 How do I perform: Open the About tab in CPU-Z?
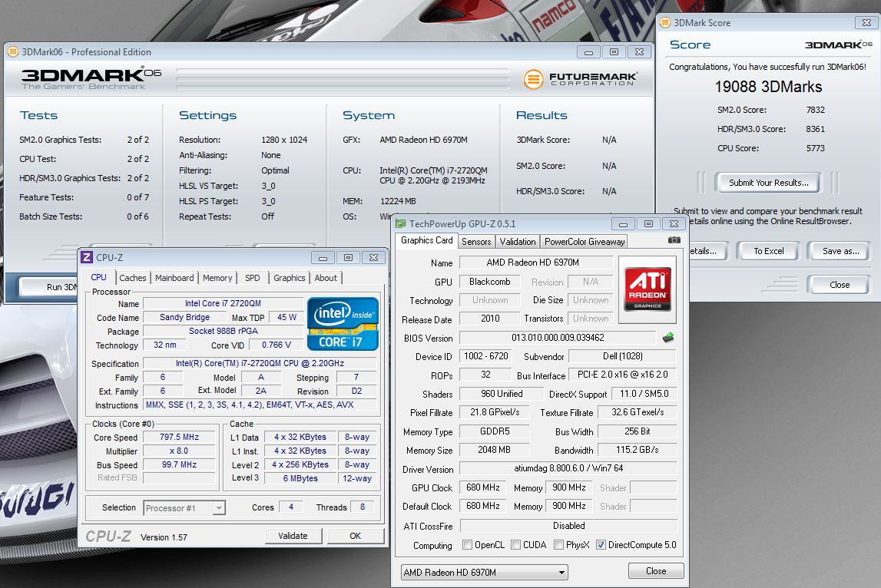click(326, 277)
